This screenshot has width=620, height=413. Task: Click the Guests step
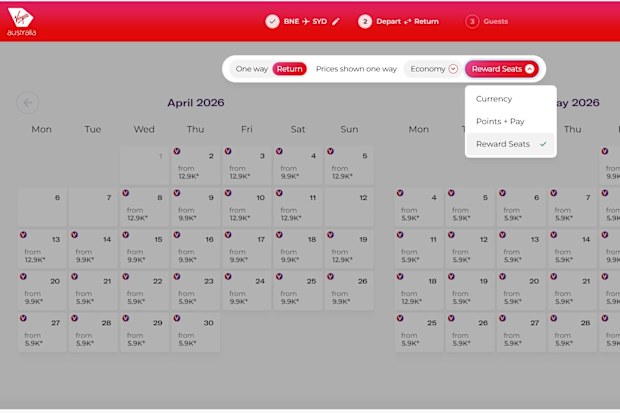[487, 21]
